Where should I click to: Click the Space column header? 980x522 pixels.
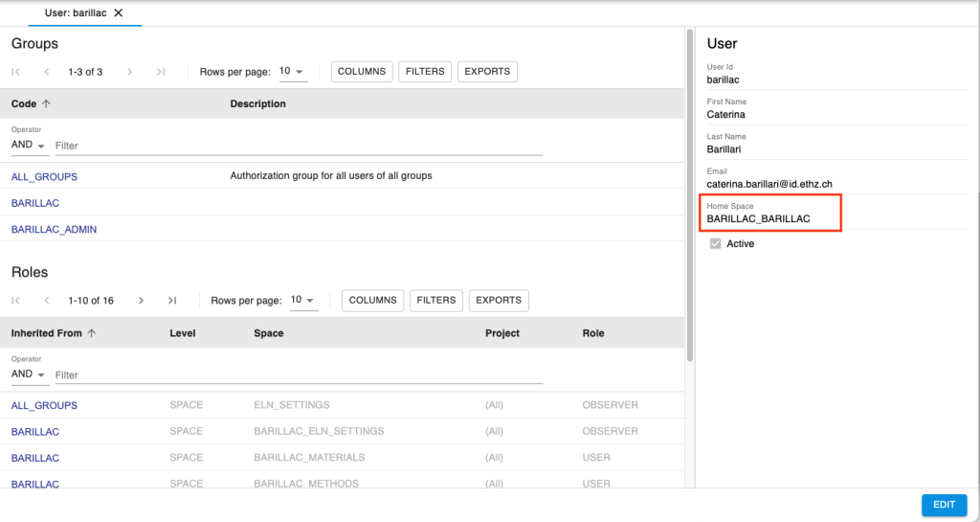(x=269, y=333)
